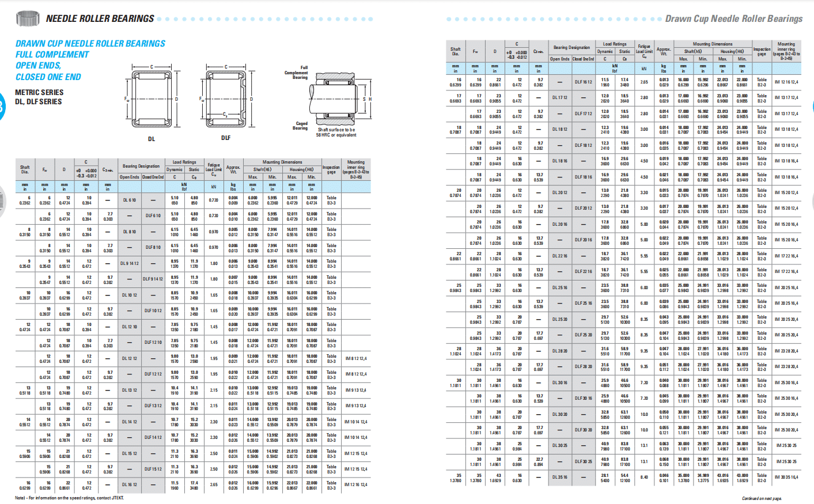814x504 pixels.
Task: Click the speed ratings note at page bottom
Action: point(69,498)
